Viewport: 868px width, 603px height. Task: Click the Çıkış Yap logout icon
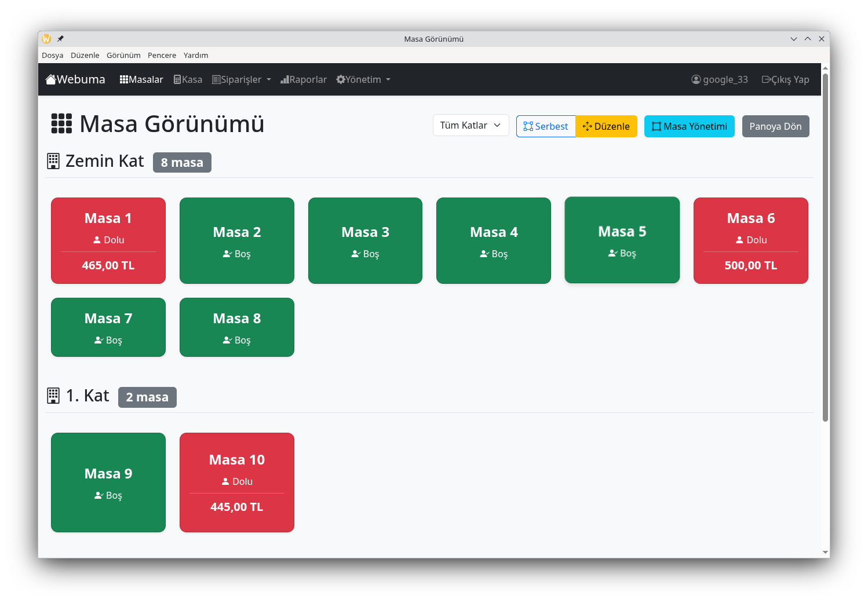(x=766, y=79)
